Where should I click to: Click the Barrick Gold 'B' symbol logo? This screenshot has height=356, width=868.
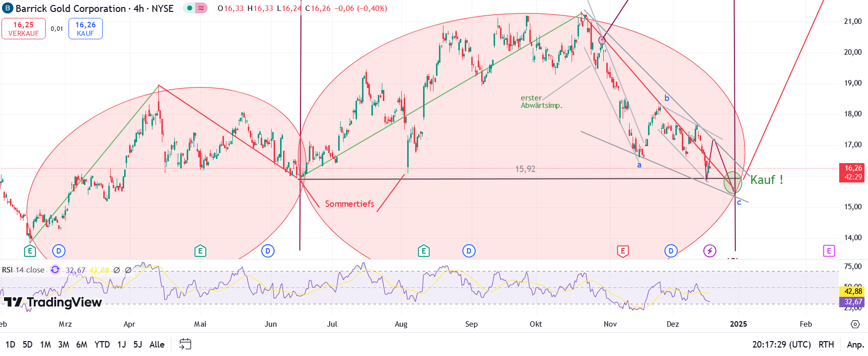click(7, 8)
